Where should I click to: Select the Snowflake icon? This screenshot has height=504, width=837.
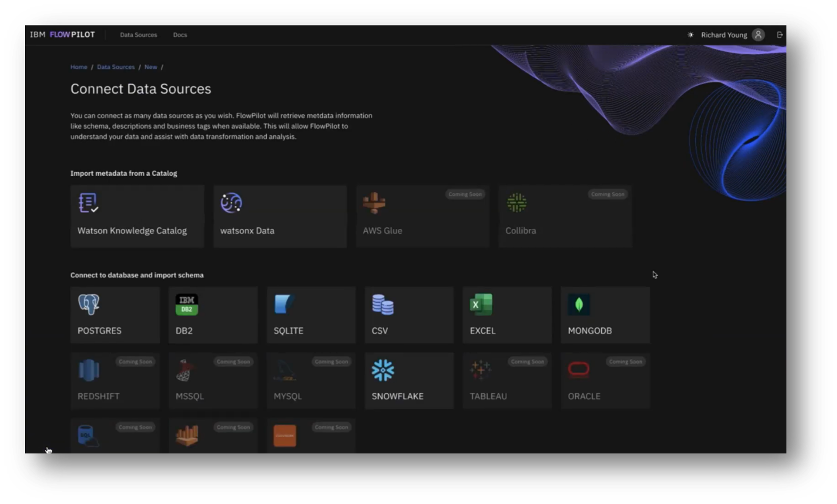383,370
